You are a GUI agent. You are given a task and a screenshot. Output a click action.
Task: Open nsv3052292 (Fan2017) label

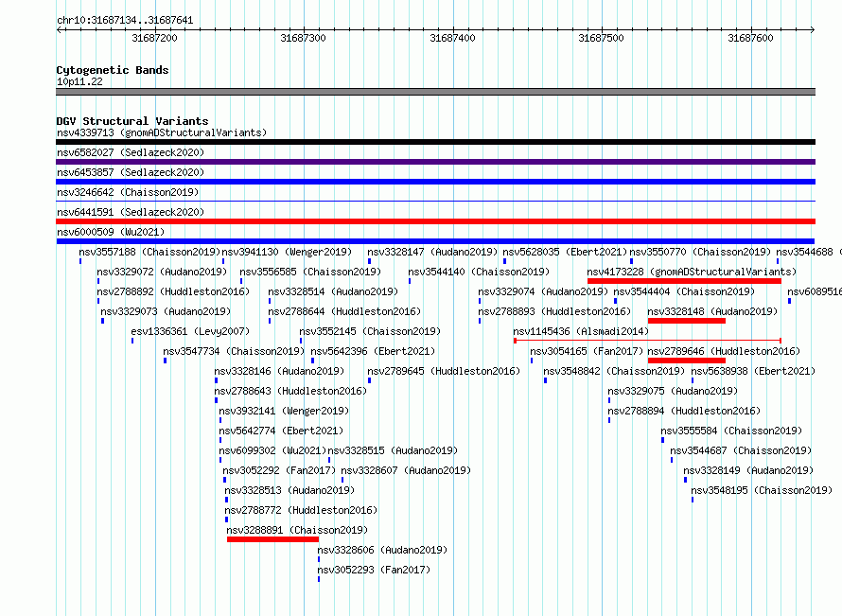point(279,470)
